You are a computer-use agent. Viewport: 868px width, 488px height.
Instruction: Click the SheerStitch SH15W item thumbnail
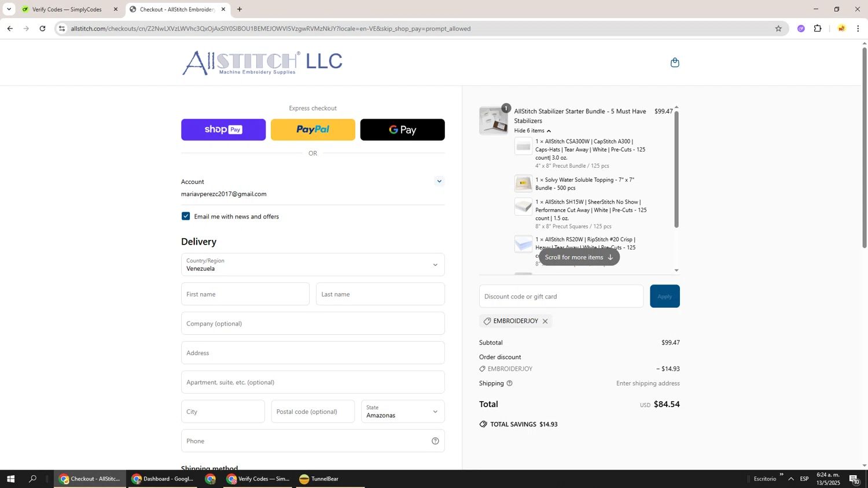[x=523, y=206]
